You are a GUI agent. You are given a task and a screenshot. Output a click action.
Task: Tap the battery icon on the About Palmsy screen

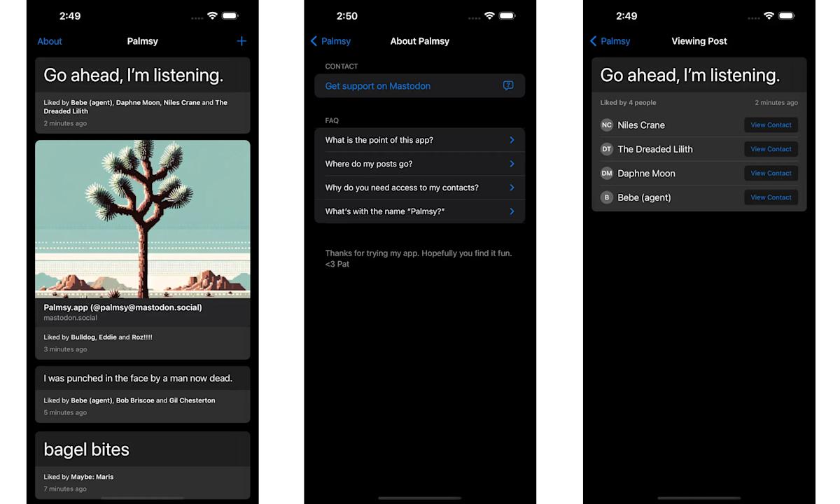click(x=507, y=15)
